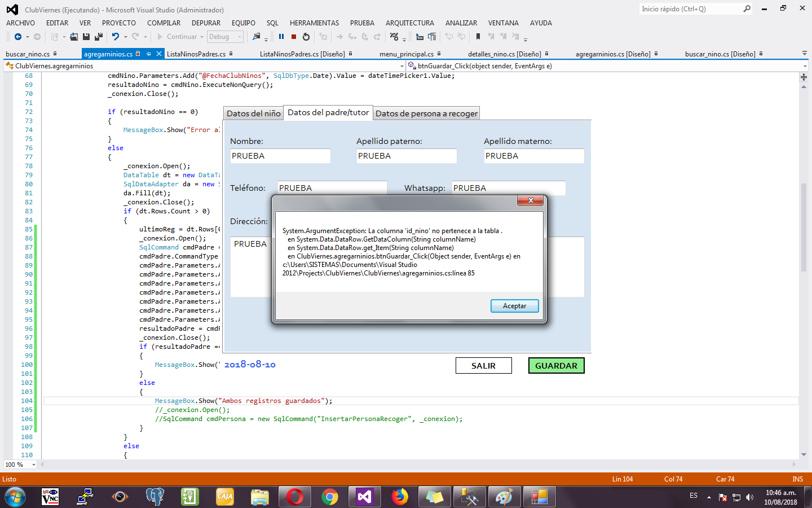Click the Undo arrow icon
Screen dimensions: 812x508
click(x=115, y=37)
